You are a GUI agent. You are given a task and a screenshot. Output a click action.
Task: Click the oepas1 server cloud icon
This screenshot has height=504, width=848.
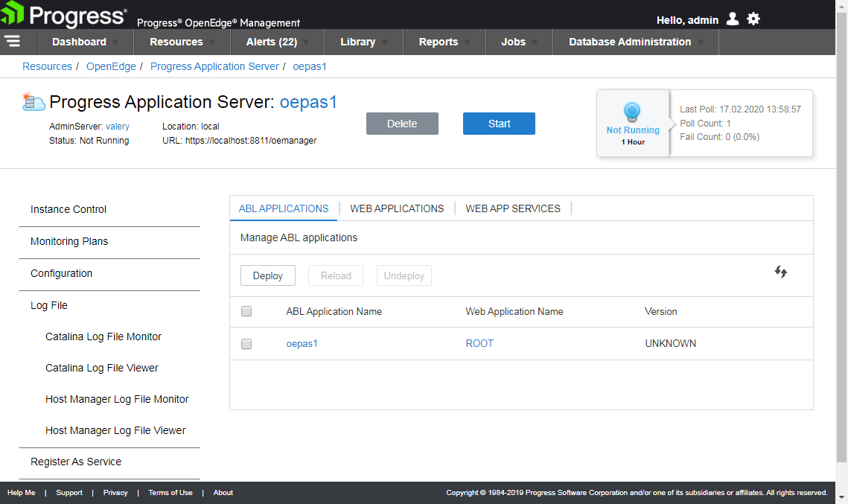click(x=33, y=102)
